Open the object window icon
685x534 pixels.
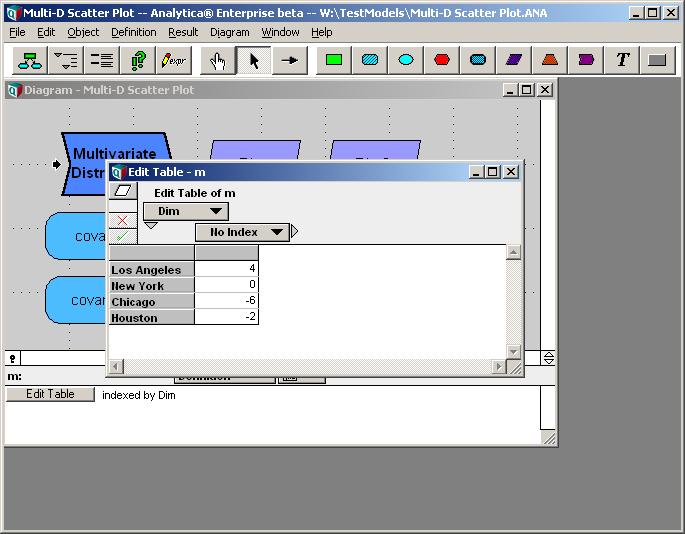tap(102, 60)
